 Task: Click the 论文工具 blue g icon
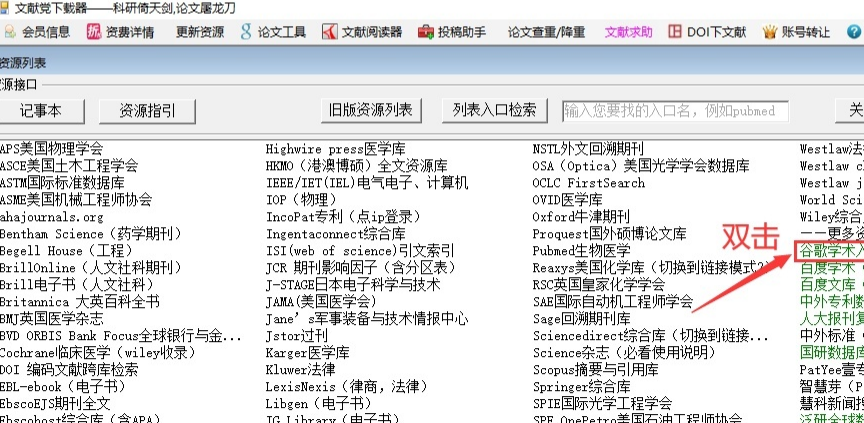tap(246, 32)
